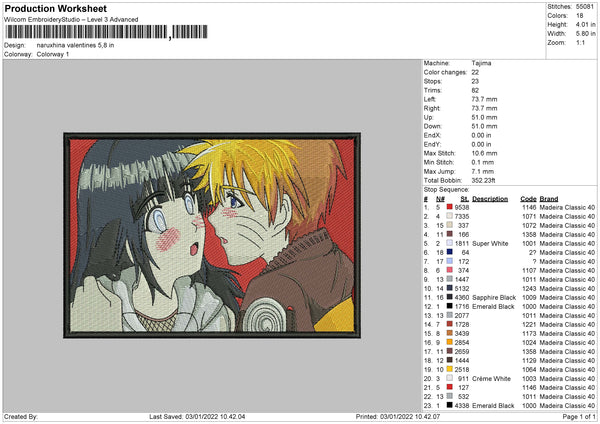Image resolution: width=600 pixels, height=424 pixels.
Task: Pick the orange swatch beside 2854 stitches
Action: coord(450,342)
